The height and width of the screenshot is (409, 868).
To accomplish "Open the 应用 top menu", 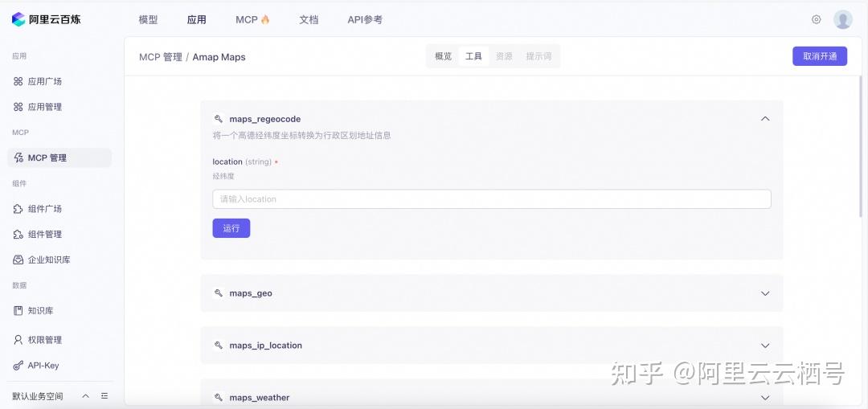I will (197, 19).
